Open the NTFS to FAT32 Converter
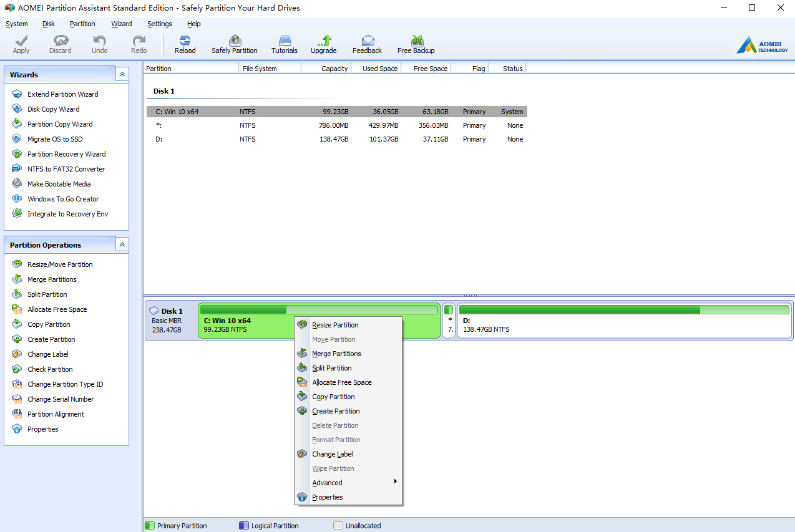The height and width of the screenshot is (532, 795). 66,169
